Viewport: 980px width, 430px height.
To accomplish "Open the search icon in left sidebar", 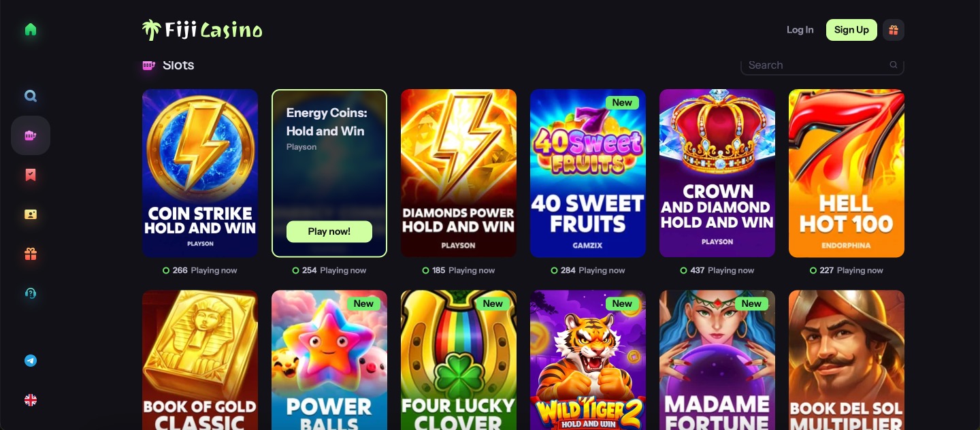I will click(31, 96).
